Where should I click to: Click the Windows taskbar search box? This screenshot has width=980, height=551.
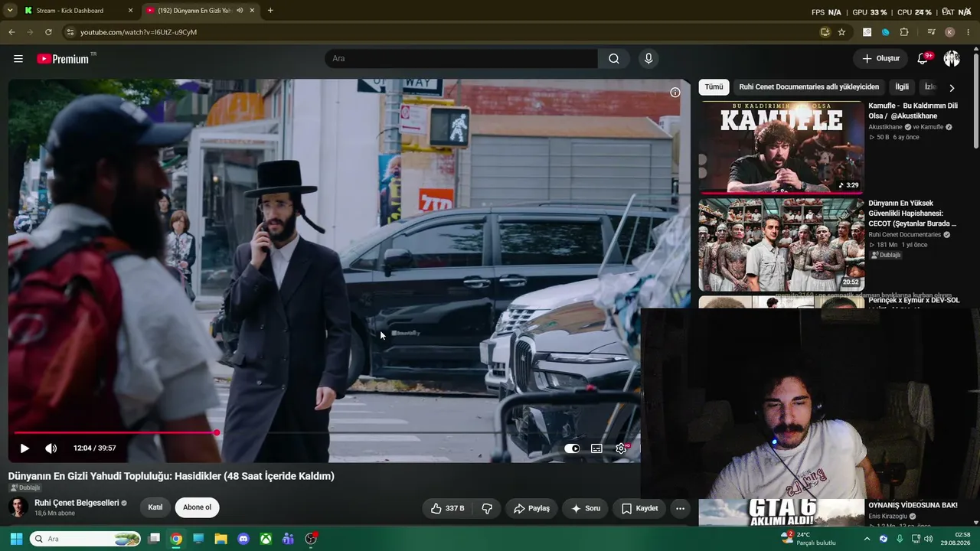coord(86,539)
